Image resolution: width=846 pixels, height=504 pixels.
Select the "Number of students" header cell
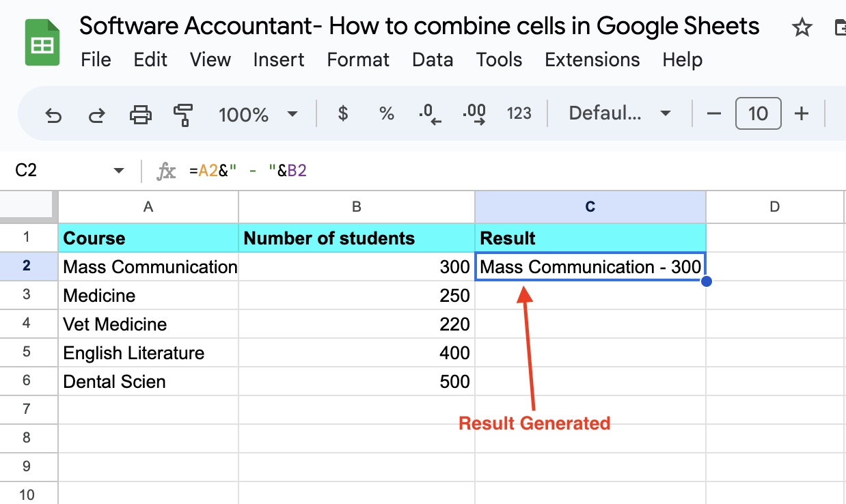(x=357, y=238)
